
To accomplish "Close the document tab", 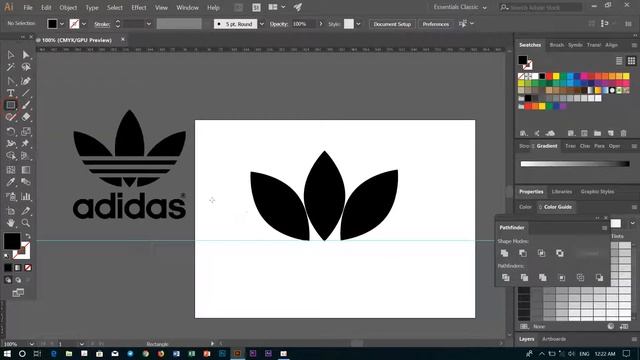I will click(x=123, y=39).
